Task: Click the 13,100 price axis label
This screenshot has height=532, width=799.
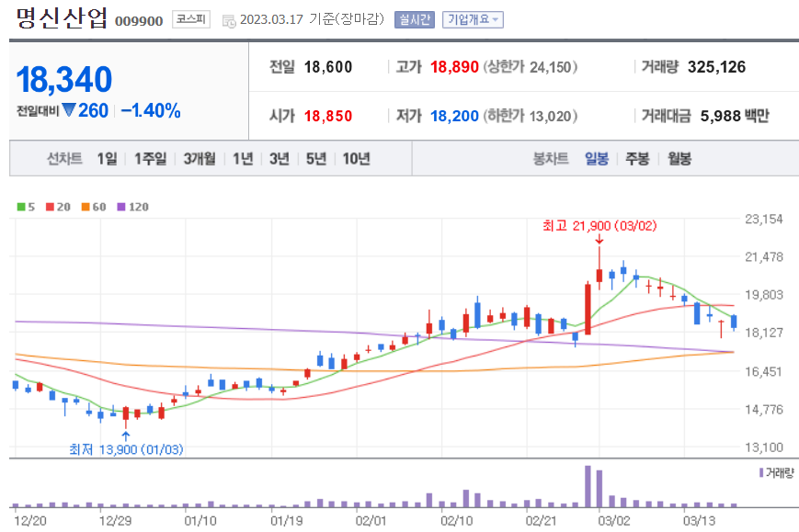Action: pos(763,447)
